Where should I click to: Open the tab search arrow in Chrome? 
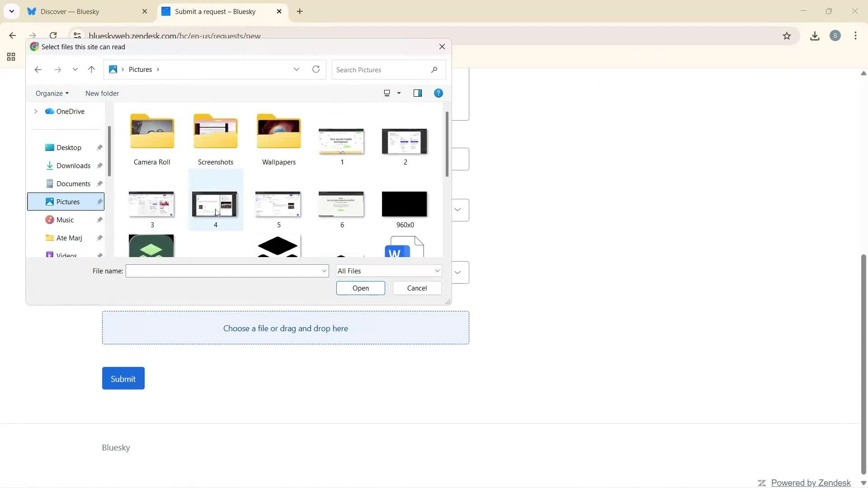[x=12, y=11]
